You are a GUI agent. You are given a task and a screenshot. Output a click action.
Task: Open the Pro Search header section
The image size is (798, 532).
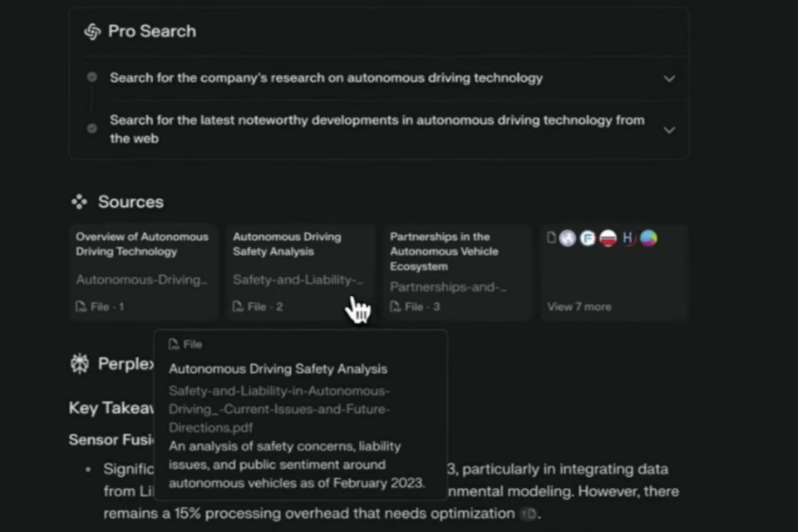(x=152, y=32)
